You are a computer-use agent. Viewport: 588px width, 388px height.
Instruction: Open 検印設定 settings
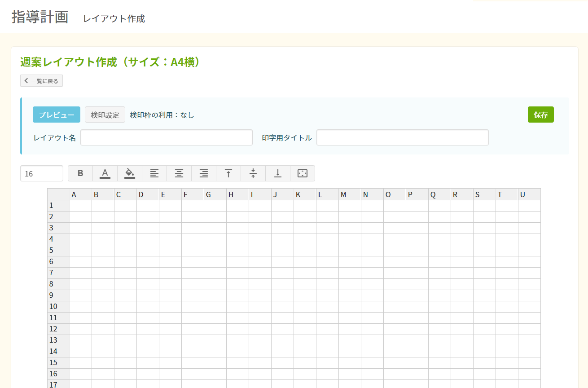(105, 115)
